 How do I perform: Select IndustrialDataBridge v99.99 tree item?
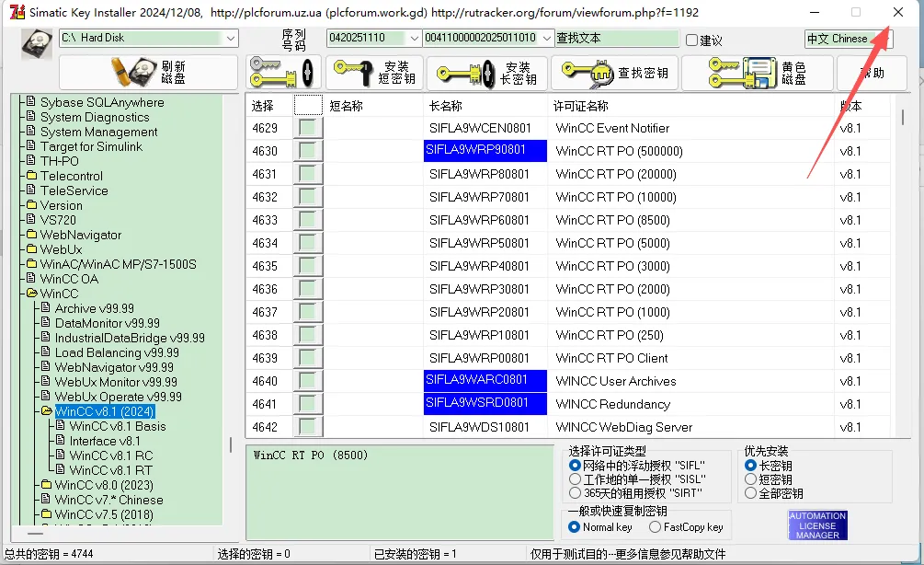click(x=129, y=338)
